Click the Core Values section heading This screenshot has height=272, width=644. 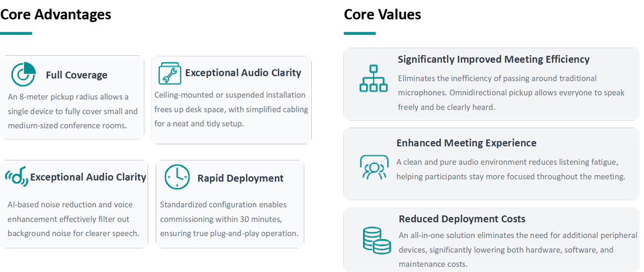(382, 14)
